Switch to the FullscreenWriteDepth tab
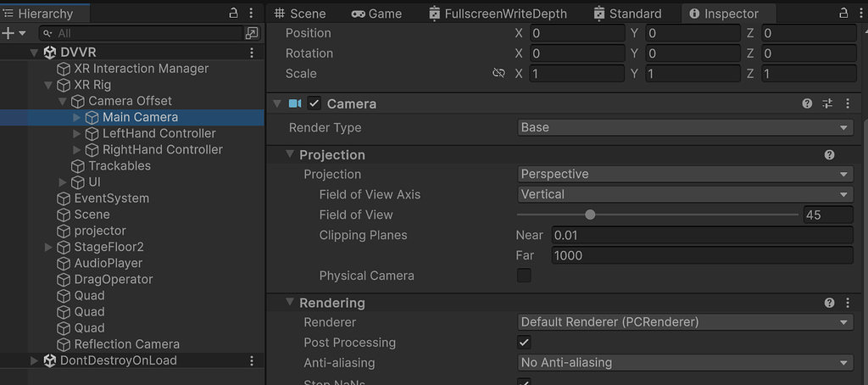Viewport: 868px width, 385px height. [509, 14]
